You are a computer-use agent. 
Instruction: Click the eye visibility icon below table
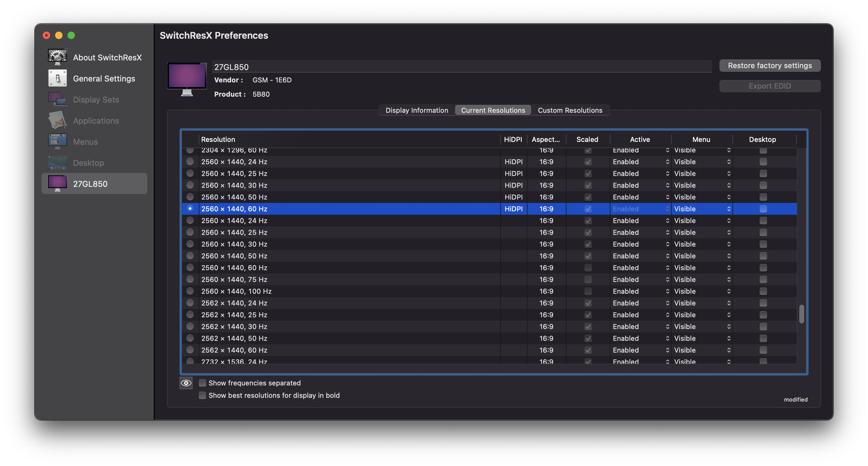(x=186, y=383)
